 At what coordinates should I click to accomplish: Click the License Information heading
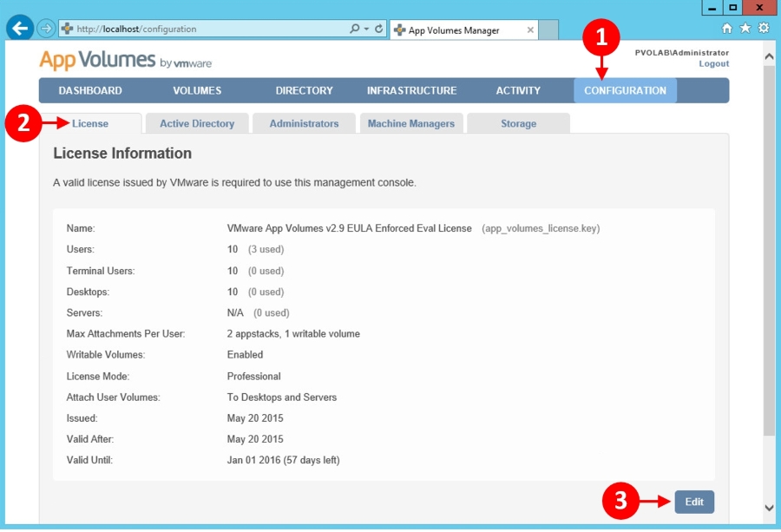click(122, 153)
